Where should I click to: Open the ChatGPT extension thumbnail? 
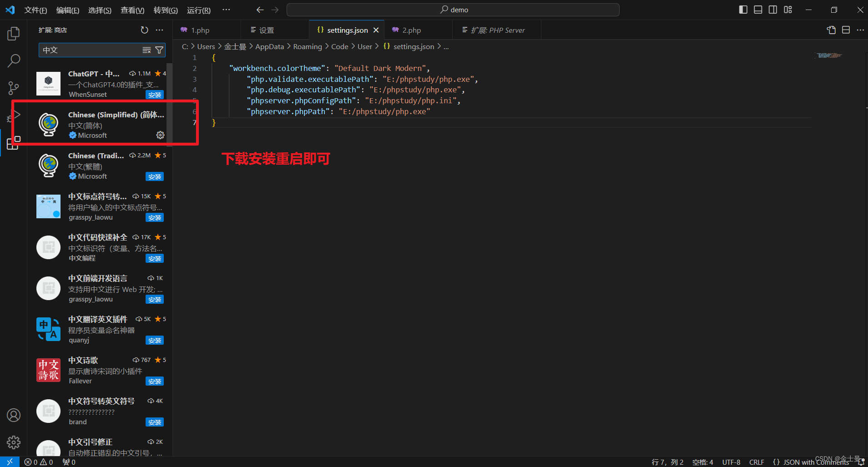tap(49, 84)
